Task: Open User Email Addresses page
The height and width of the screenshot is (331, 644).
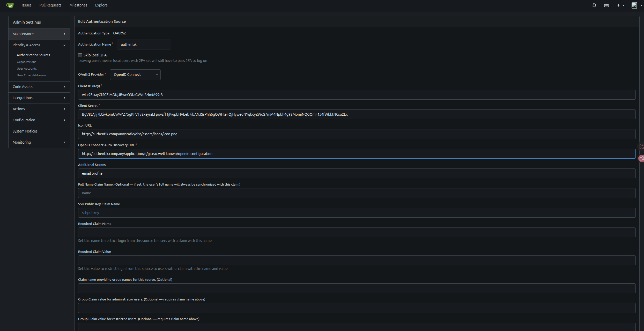Action: 32,75
